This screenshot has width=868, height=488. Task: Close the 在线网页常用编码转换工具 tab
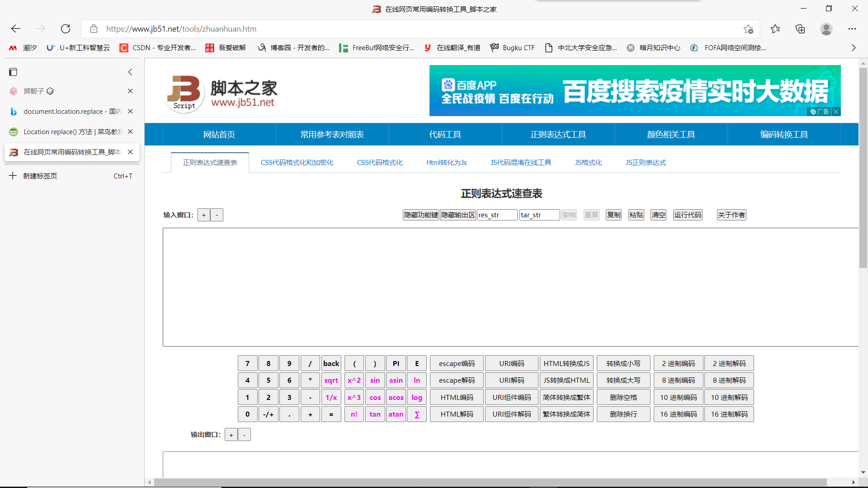tap(130, 152)
